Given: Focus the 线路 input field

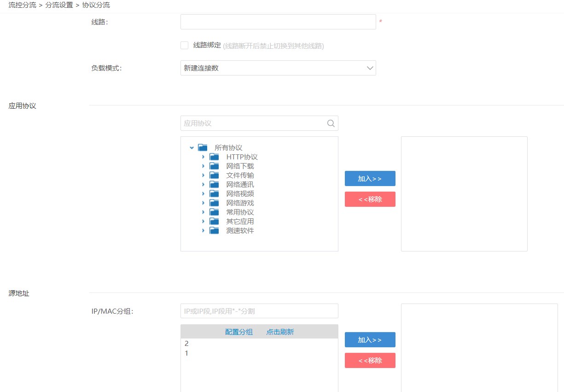Looking at the screenshot, I should (x=278, y=22).
